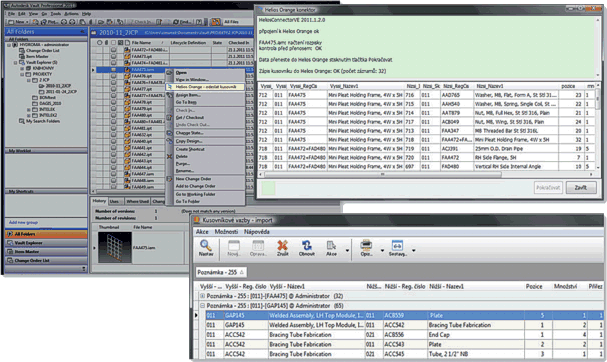The image size is (607, 362).
Task: Choose Helios Orange - odeslat kusovník menu entry
Action: (205, 87)
